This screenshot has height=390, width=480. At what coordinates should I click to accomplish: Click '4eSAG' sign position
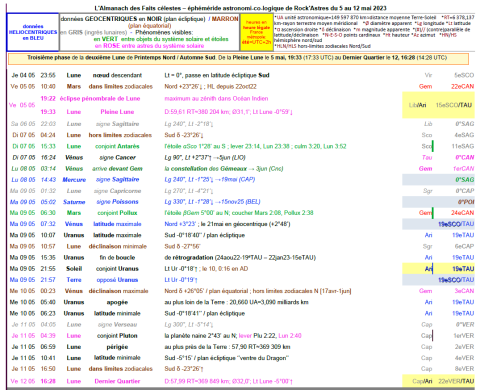tap(464, 135)
